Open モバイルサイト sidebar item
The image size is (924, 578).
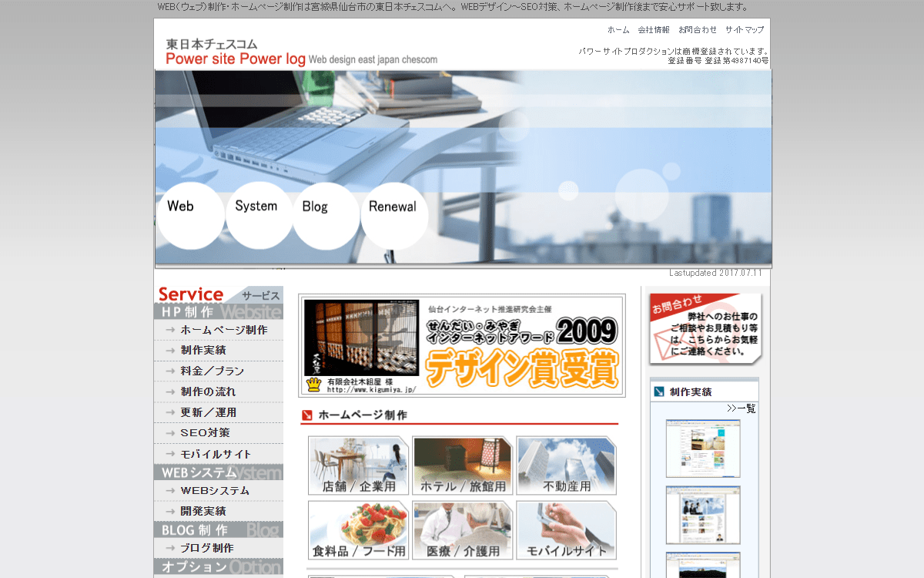pos(219,454)
